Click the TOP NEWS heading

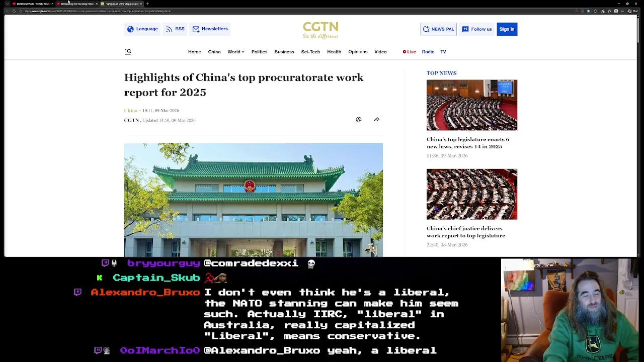coord(442,73)
